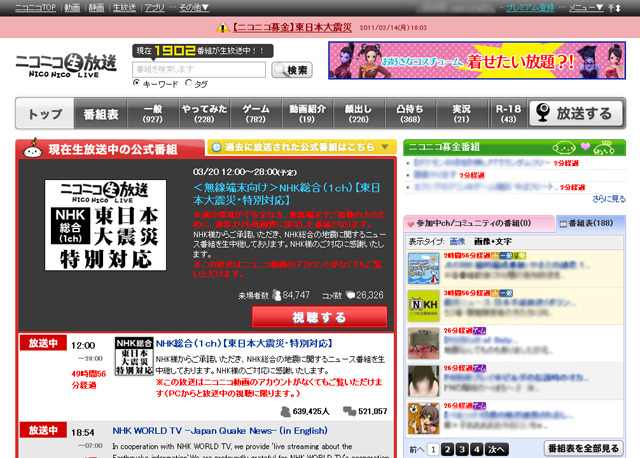Open the 動画 link in the top bar
Viewport: 640px width, 458px height.
coord(72,7)
